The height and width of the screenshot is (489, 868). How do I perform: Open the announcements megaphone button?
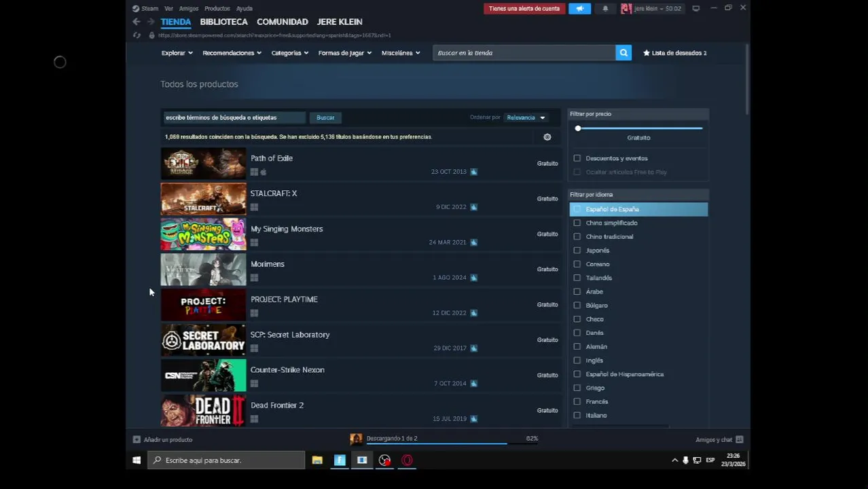(x=579, y=9)
